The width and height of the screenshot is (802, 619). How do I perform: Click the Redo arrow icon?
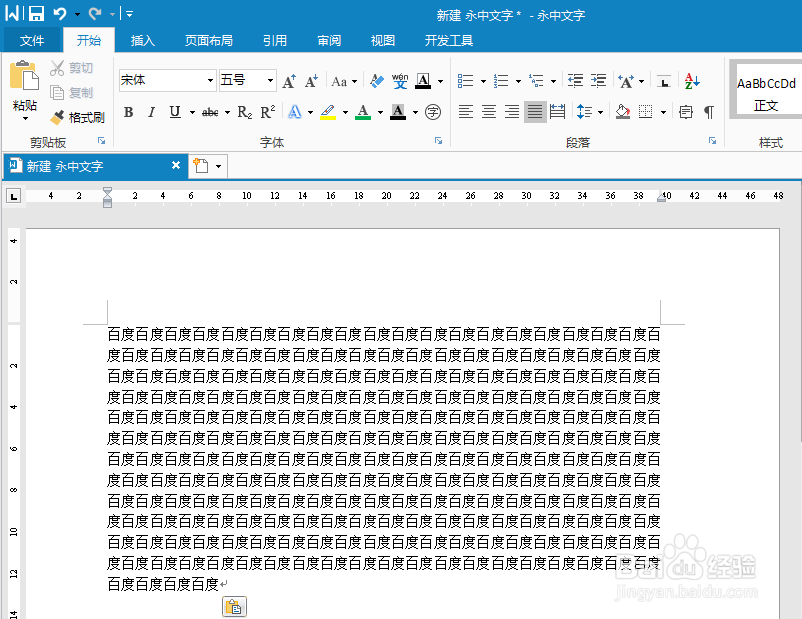click(x=95, y=14)
